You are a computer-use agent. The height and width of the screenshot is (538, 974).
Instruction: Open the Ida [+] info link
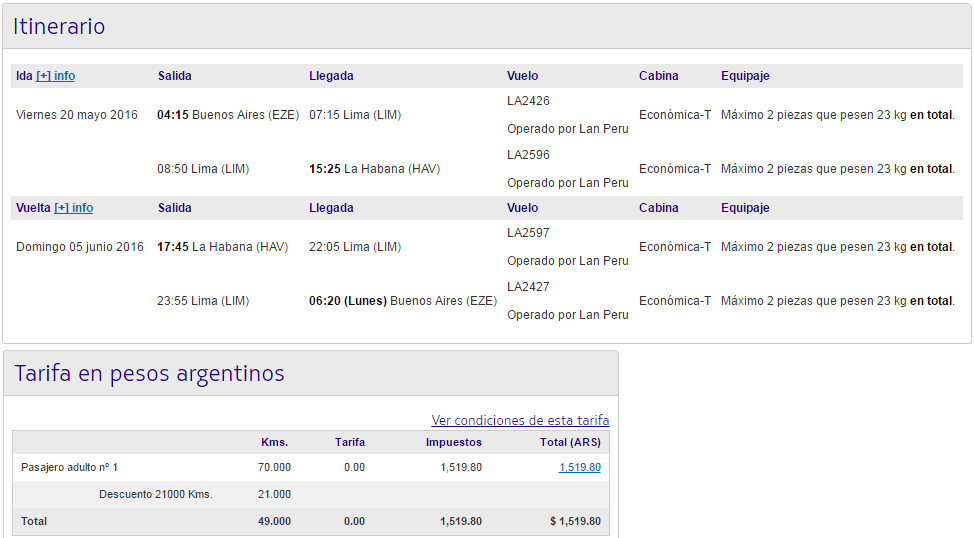click(55, 76)
